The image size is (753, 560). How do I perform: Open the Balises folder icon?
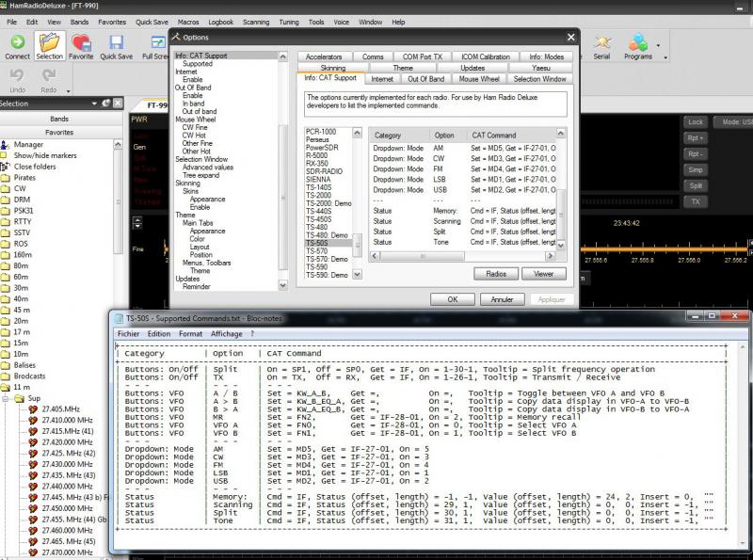pyautogui.click(x=6, y=365)
